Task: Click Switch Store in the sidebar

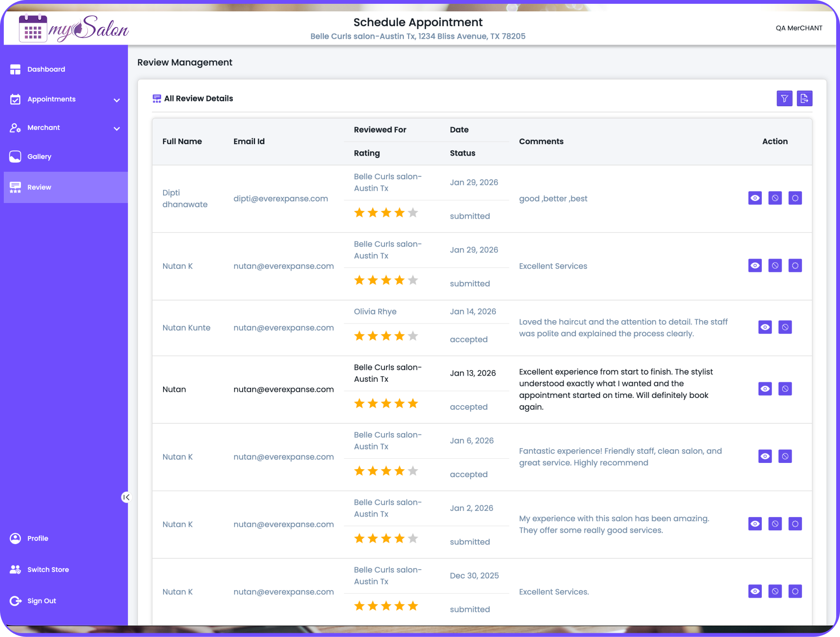Action: pos(48,569)
